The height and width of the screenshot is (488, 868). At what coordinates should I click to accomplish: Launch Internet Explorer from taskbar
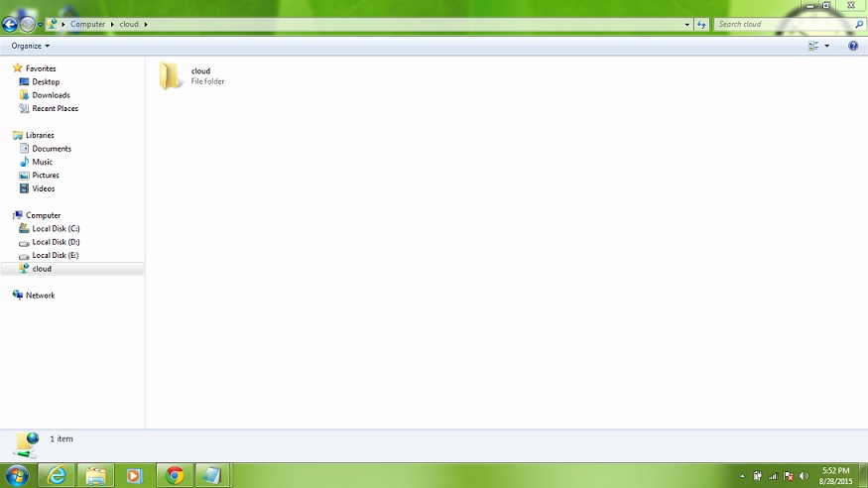[57, 475]
